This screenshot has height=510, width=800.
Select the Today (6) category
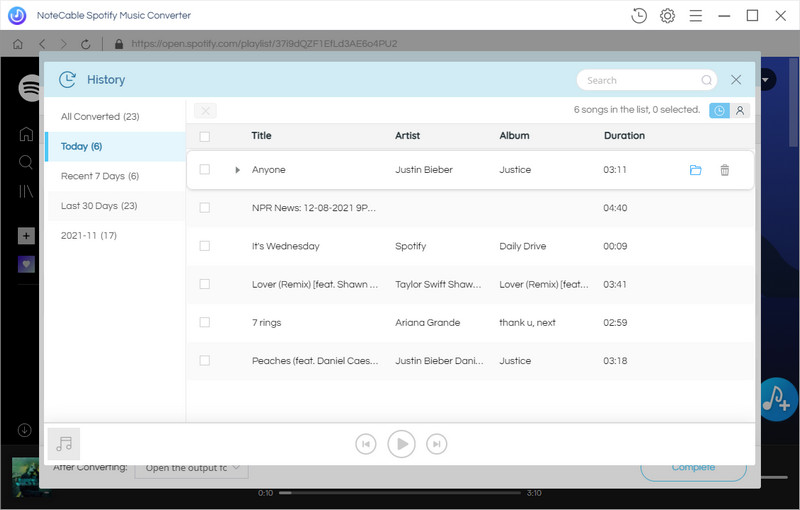coord(115,146)
